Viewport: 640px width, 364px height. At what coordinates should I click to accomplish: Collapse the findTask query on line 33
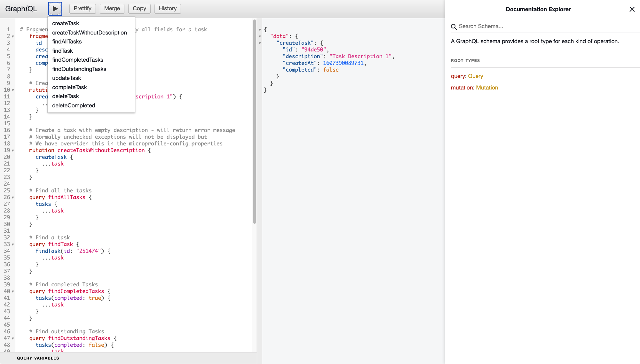[x=12, y=244]
